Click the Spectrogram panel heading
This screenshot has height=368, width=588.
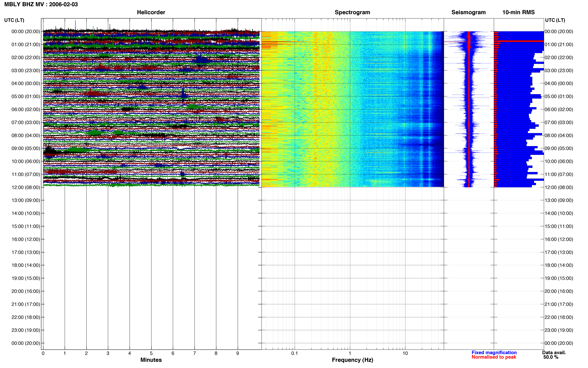[x=352, y=12]
